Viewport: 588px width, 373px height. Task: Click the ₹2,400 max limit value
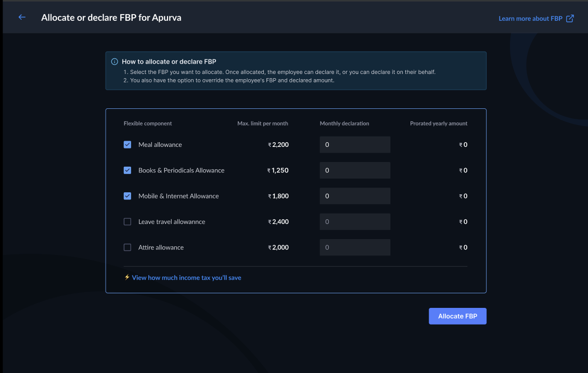point(278,222)
